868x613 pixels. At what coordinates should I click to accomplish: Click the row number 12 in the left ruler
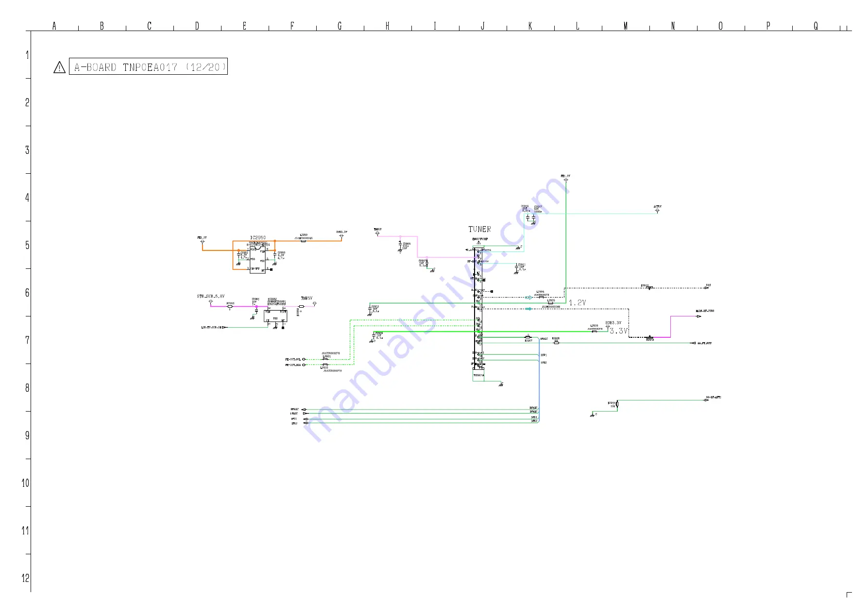[25, 578]
